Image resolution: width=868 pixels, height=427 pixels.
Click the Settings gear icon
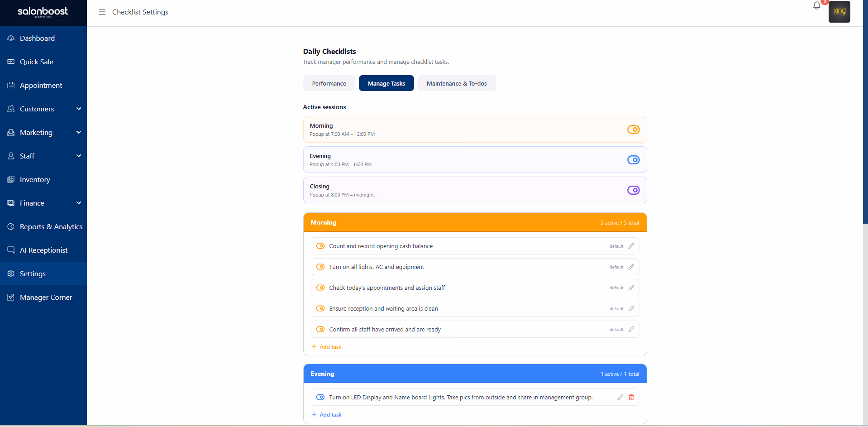click(x=11, y=273)
